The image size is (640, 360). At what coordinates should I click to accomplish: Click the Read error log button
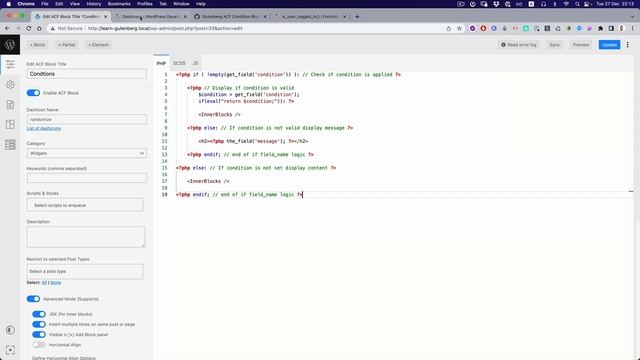click(519, 44)
